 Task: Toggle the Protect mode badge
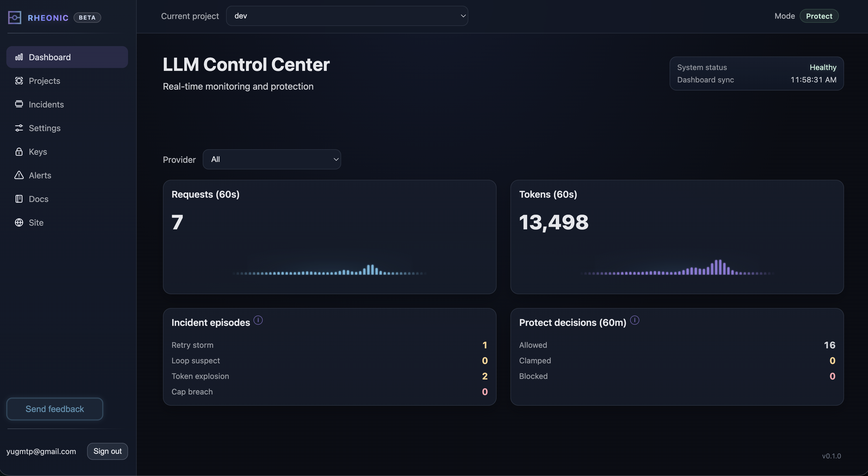pyautogui.click(x=819, y=16)
